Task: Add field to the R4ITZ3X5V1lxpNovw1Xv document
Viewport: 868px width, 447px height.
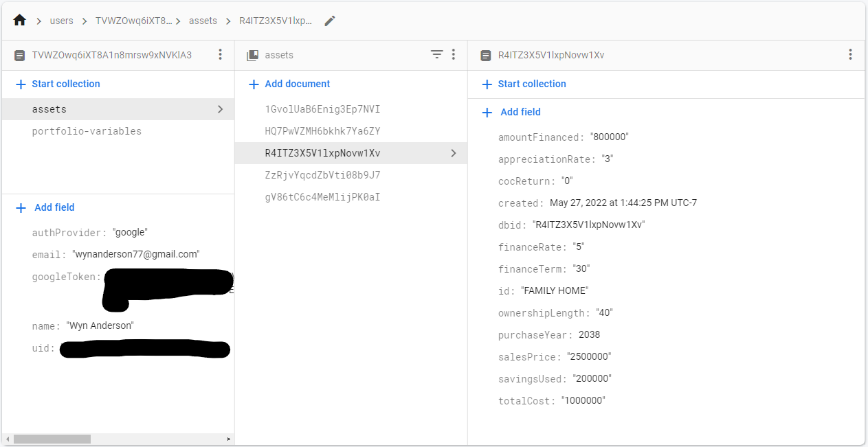Action: click(511, 112)
